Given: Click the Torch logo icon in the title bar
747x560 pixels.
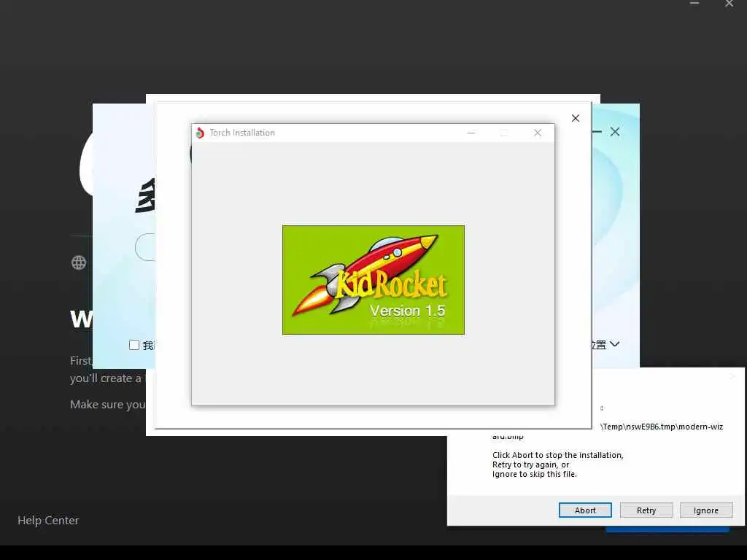Looking at the screenshot, I should (200, 133).
